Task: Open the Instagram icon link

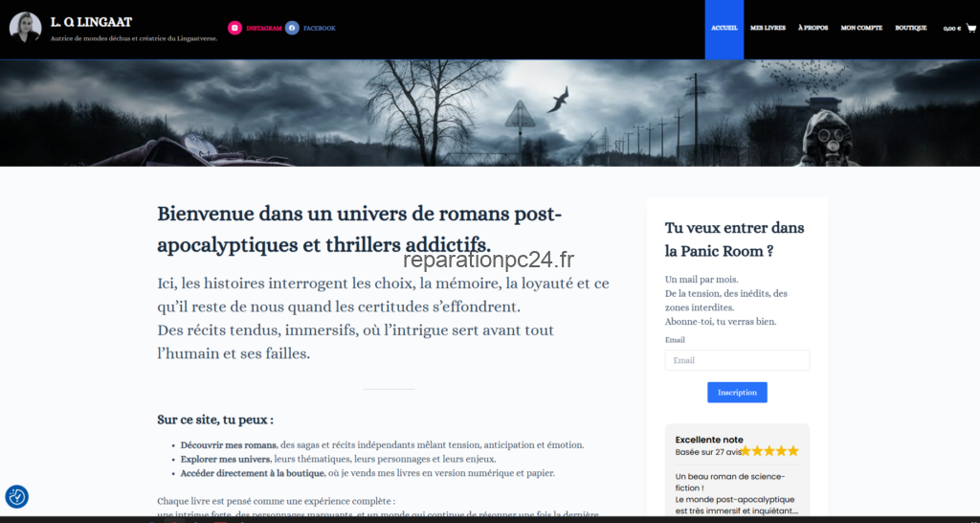Action: [x=234, y=28]
